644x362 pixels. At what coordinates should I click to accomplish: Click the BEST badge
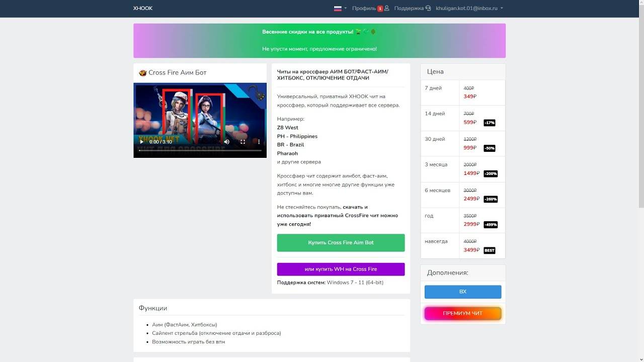(x=489, y=250)
